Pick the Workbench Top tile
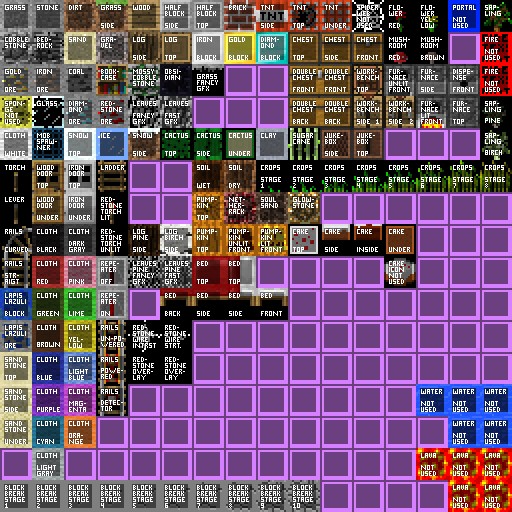 click(368, 80)
